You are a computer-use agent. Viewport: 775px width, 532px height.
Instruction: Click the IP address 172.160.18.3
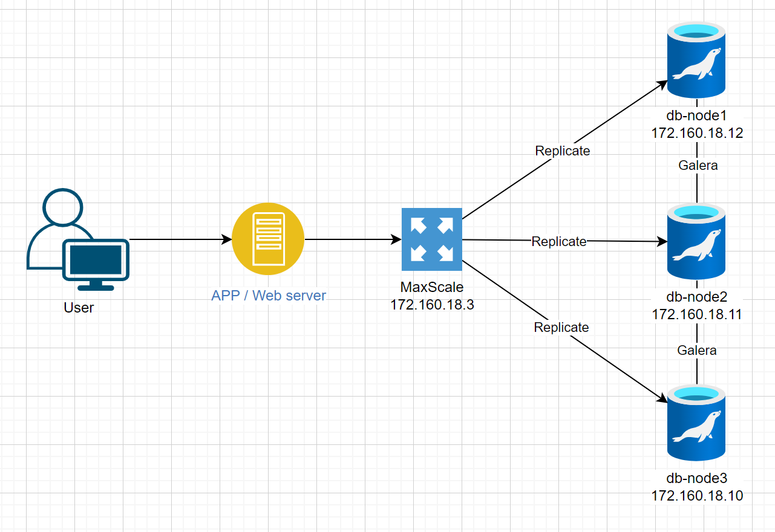tap(432, 304)
